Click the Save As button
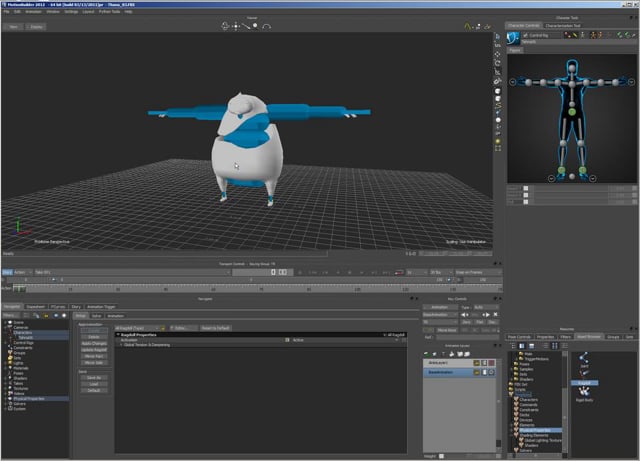 94,378
